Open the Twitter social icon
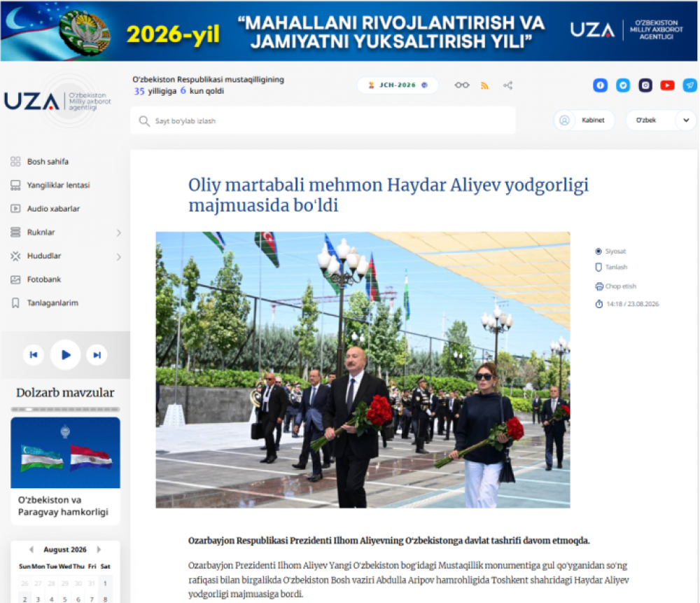700x603 pixels. point(623,85)
